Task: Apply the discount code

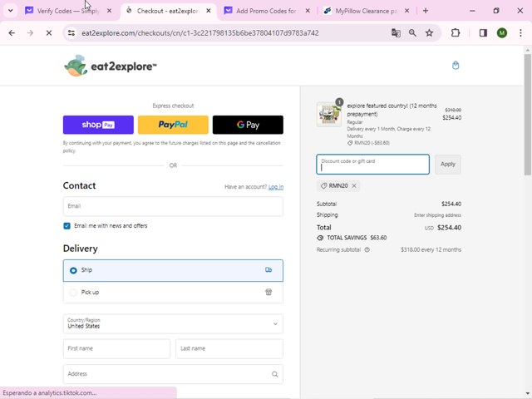Action: [x=448, y=165]
